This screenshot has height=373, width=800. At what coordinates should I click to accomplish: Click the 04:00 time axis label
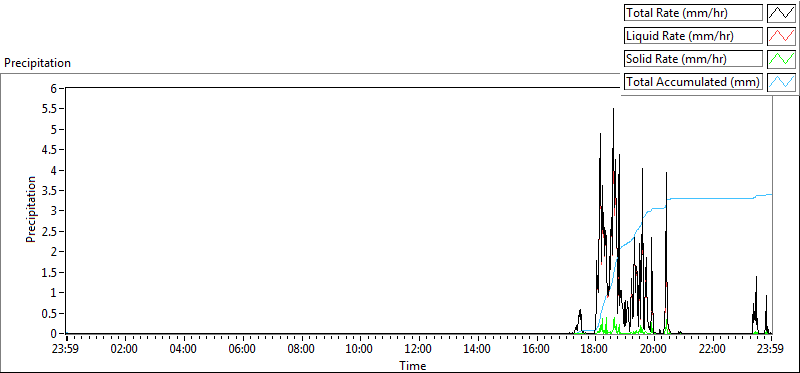pyautogui.click(x=183, y=350)
